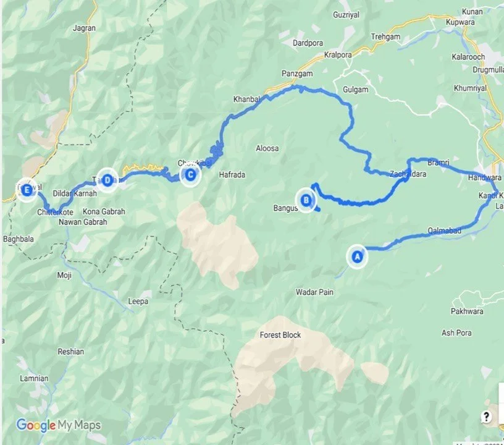The image size is (504, 445).
Task: Click waypoint marker D
Action: point(107,180)
